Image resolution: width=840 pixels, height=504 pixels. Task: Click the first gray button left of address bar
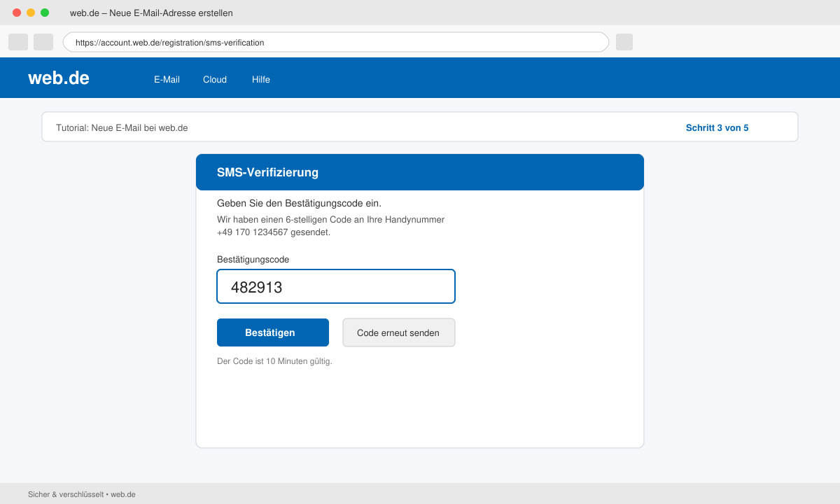point(18,42)
